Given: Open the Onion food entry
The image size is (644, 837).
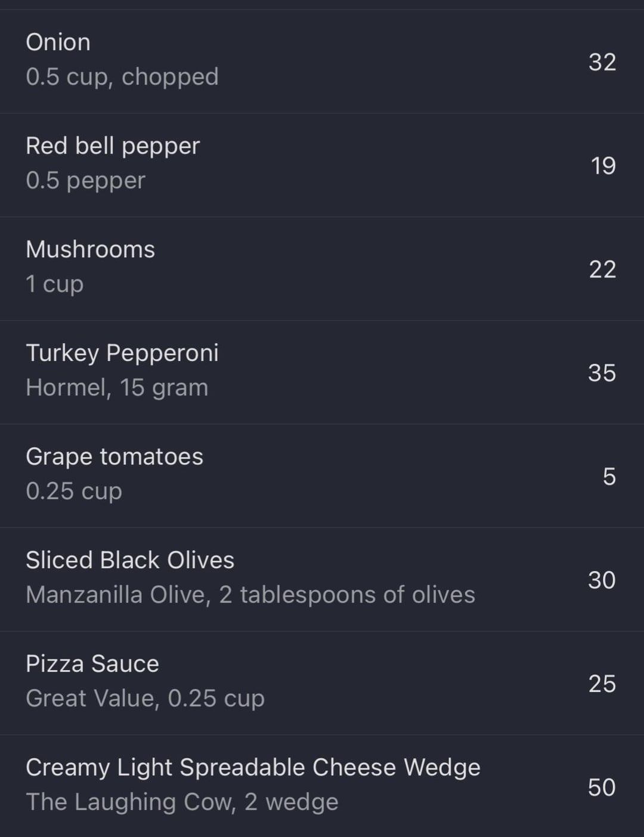Looking at the screenshot, I should pos(322,61).
